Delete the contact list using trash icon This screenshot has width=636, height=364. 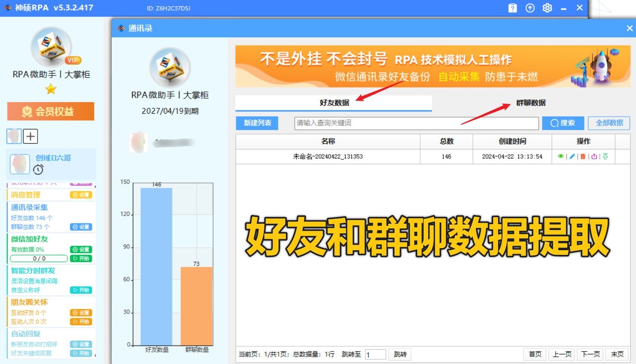582,156
